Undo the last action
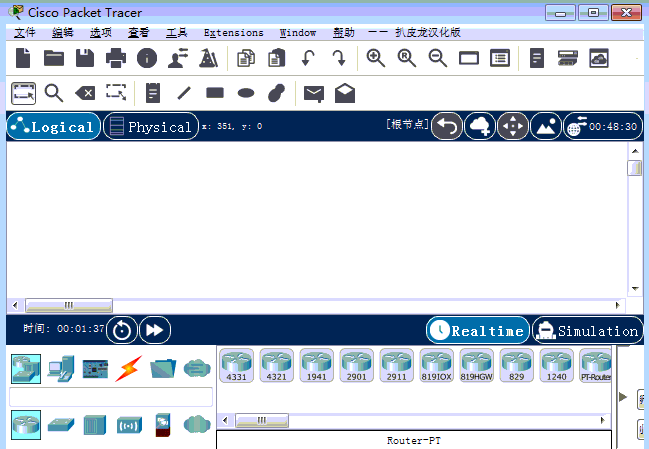The height and width of the screenshot is (449, 649). [308, 58]
